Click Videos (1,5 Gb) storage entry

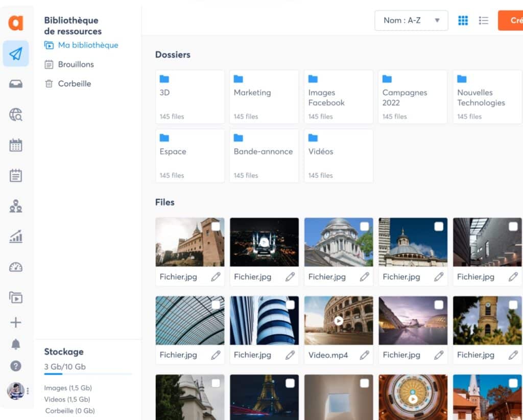(67, 400)
